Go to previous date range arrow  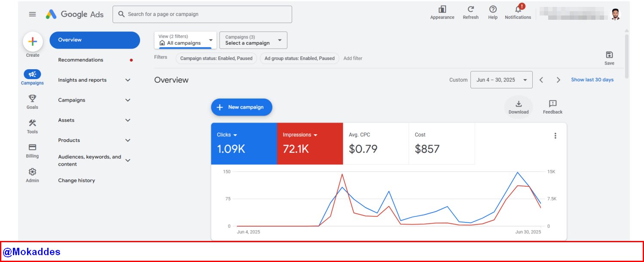tap(541, 80)
